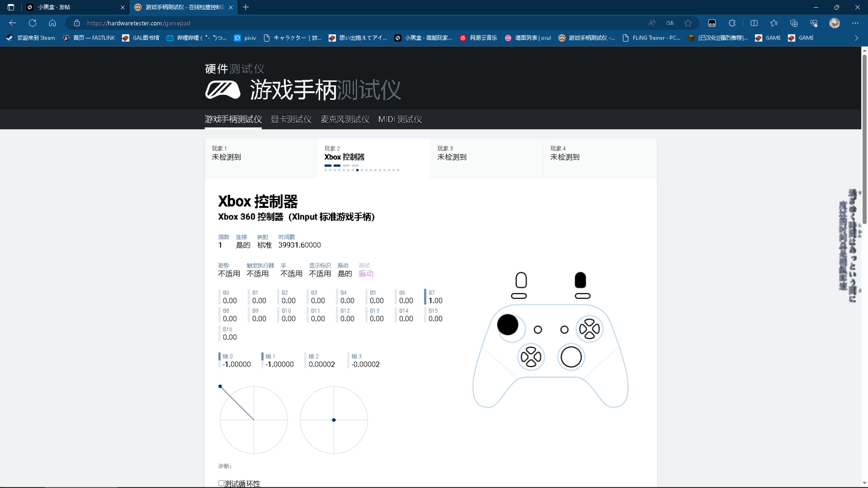
Task: Enable the 测试循环性 checkbox
Action: 221,483
